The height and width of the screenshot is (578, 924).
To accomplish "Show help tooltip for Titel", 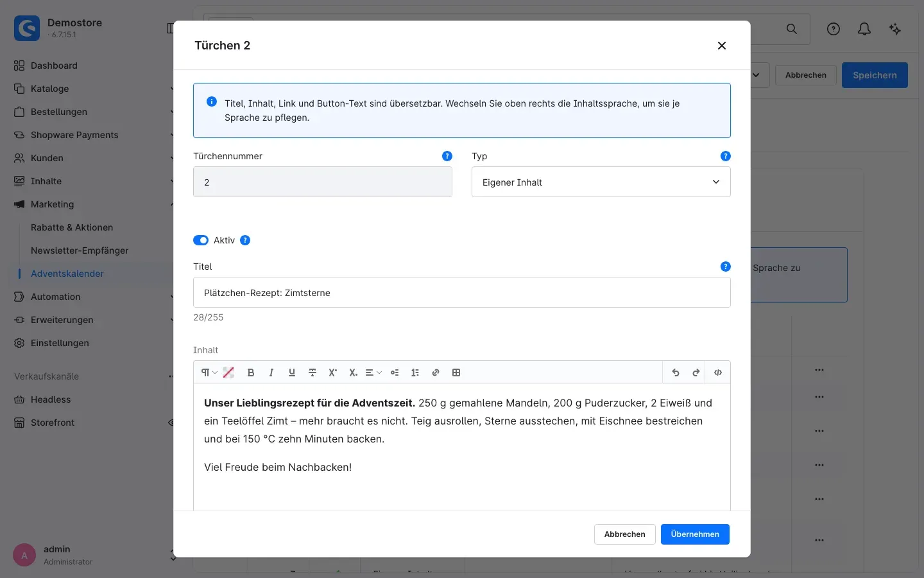I will (x=726, y=267).
